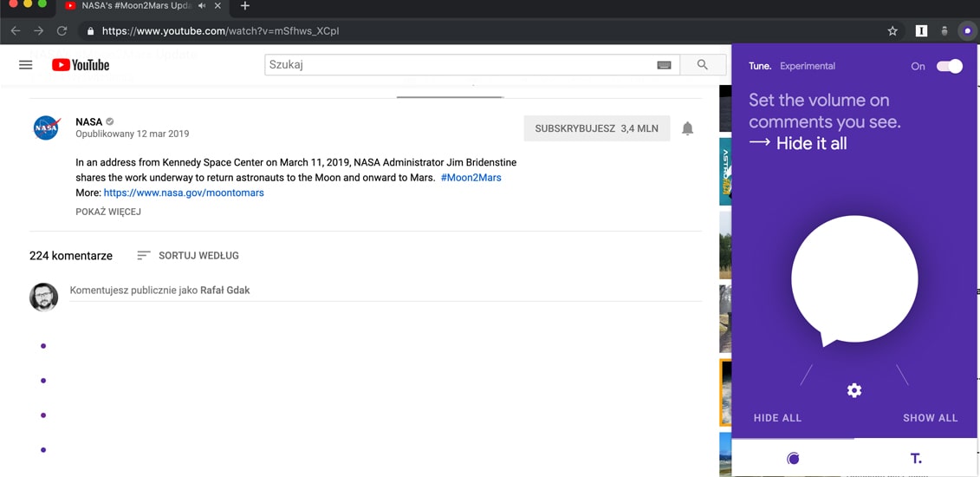The width and height of the screenshot is (980, 477).
Task: Set Tune volume dial to SHOW ALL
Action: coord(930,418)
